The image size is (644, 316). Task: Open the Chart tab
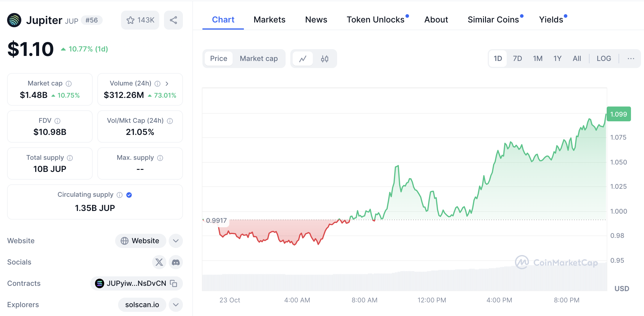pyautogui.click(x=223, y=20)
